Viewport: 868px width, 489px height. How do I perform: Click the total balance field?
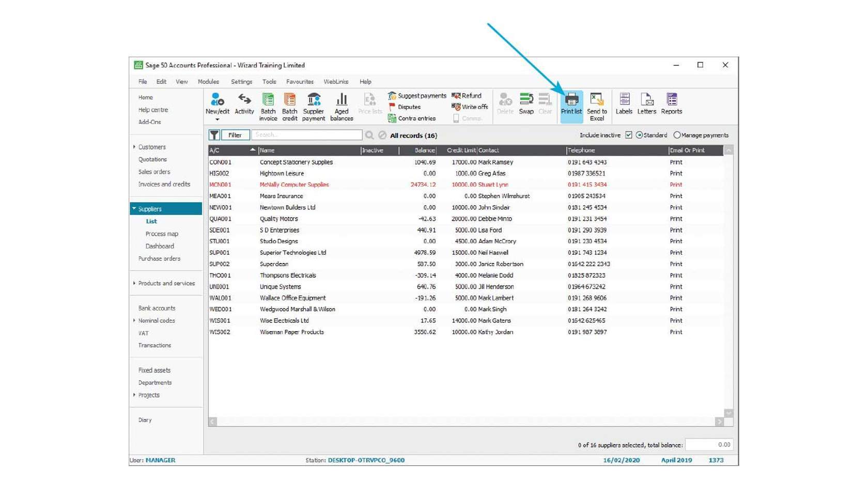pos(709,445)
